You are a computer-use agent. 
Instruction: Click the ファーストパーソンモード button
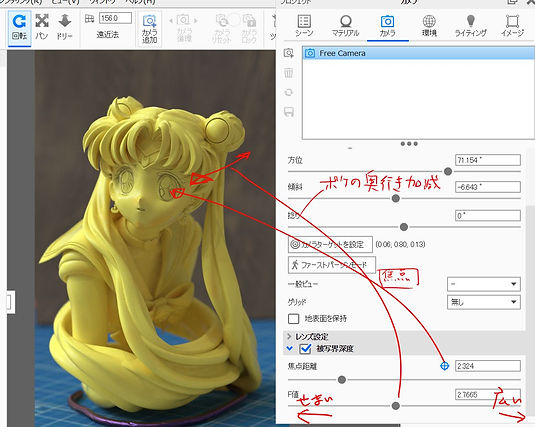coord(332,265)
